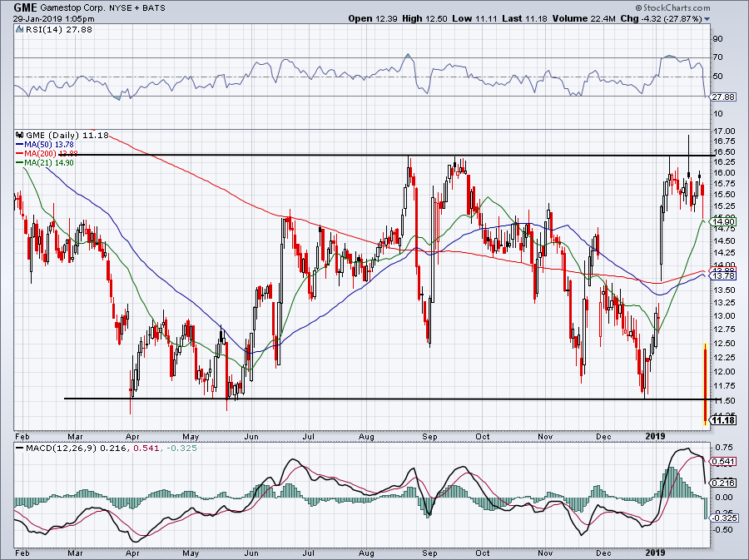Click the GME (Daily) 11.18 legend label

(67, 135)
